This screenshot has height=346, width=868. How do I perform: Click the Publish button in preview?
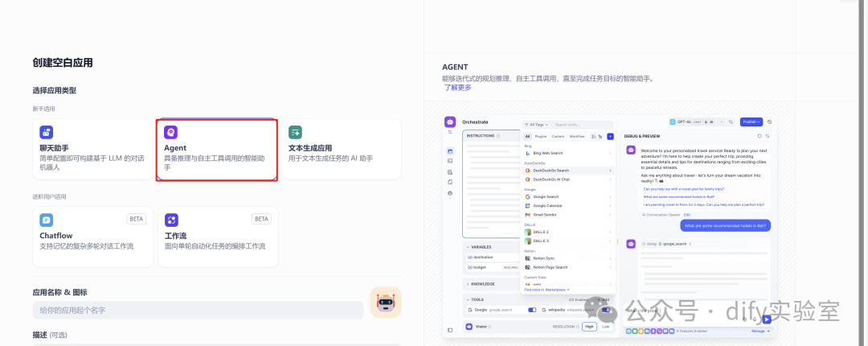click(x=751, y=122)
